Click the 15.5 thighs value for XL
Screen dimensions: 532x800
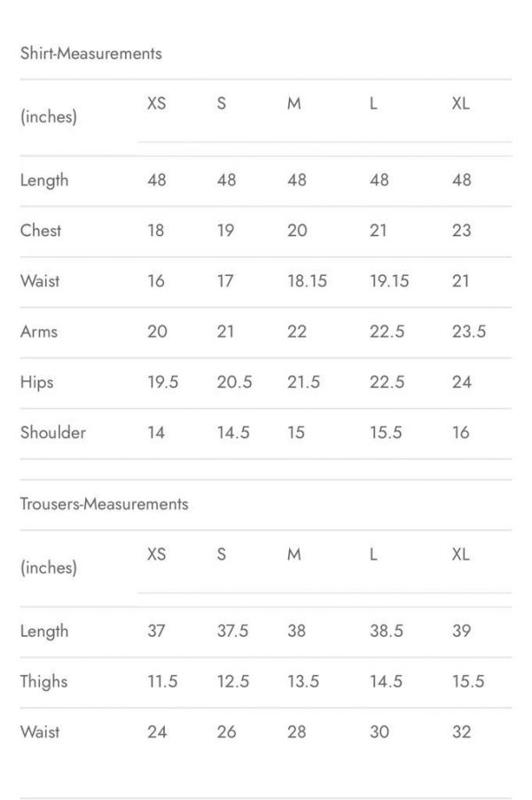tap(467, 681)
